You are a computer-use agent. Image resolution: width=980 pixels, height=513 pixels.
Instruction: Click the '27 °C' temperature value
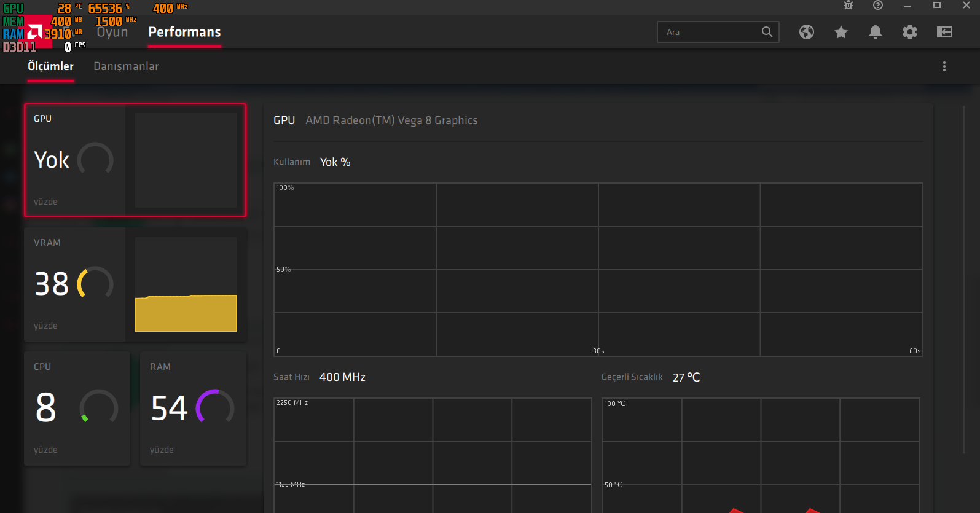[686, 377]
